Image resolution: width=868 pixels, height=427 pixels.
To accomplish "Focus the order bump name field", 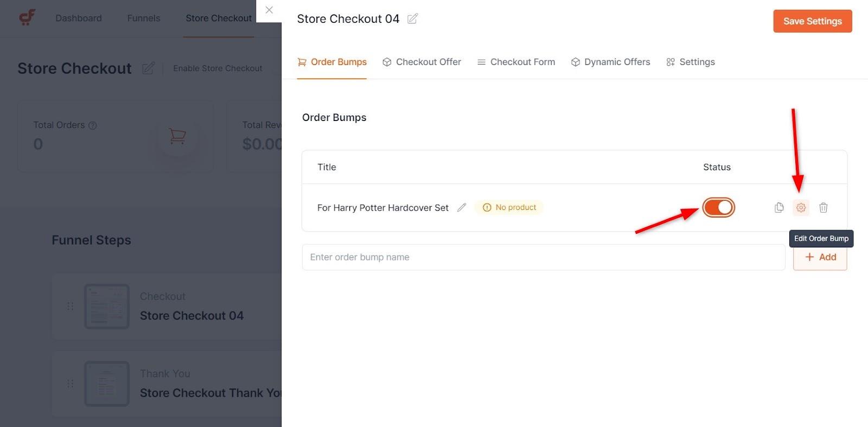I will point(543,257).
